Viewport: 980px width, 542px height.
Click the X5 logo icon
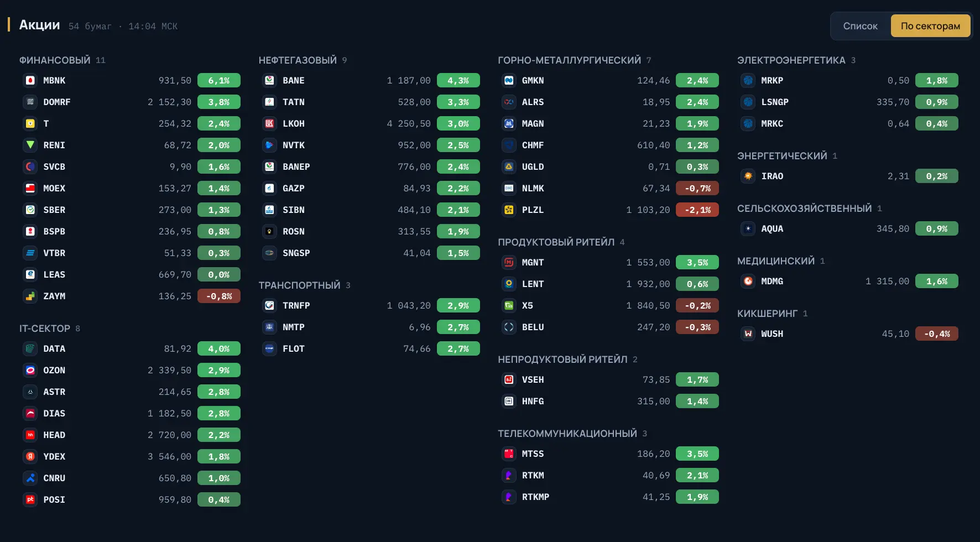(509, 306)
